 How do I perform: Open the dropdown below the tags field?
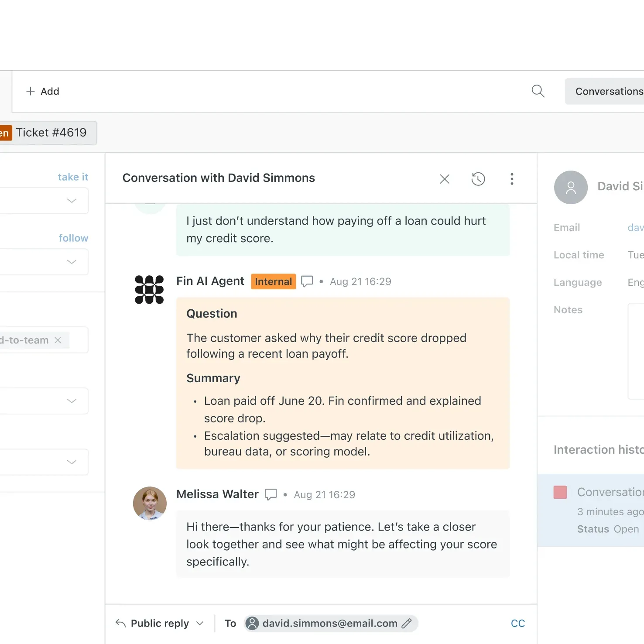44,401
